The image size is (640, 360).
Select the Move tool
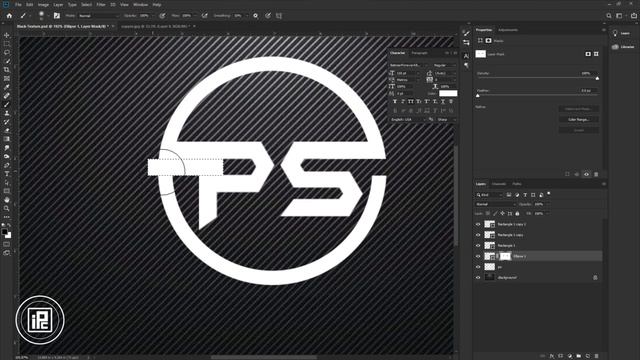(x=7, y=35)
